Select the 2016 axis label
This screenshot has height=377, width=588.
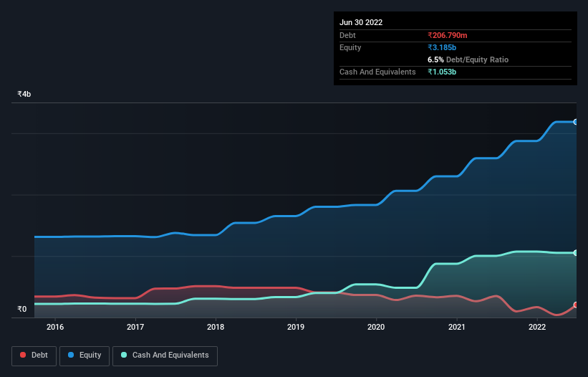point(55,327)
